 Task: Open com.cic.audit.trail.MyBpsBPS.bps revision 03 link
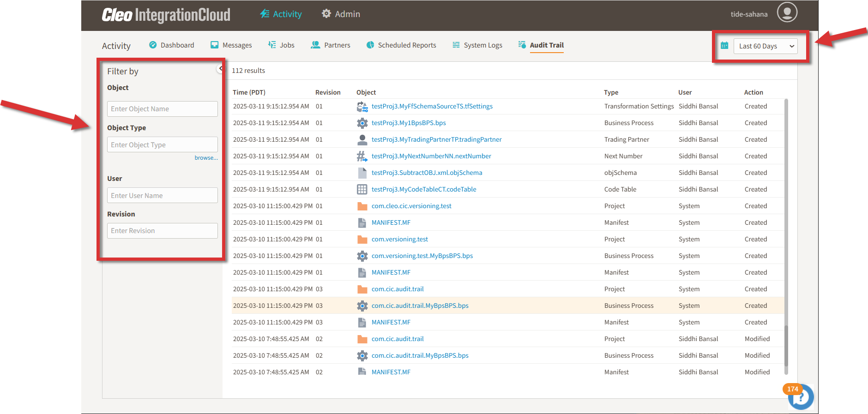pos(420,306)
